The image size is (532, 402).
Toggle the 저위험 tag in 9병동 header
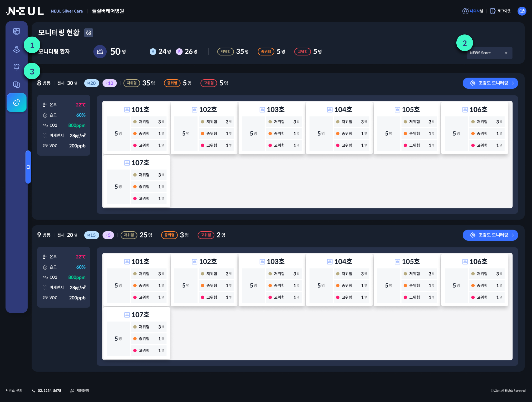tap(129, 235)
